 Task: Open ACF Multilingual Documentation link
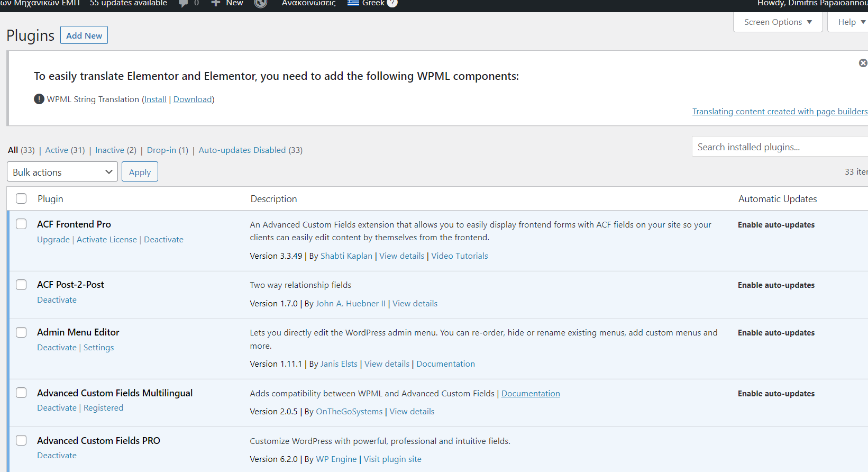(531, 394)
